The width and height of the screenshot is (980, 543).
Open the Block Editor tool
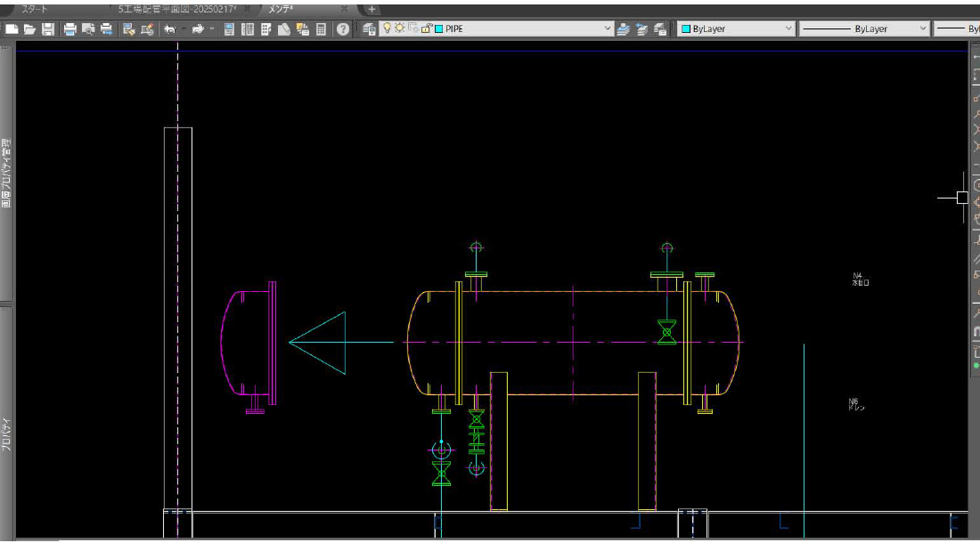(148, 28)
